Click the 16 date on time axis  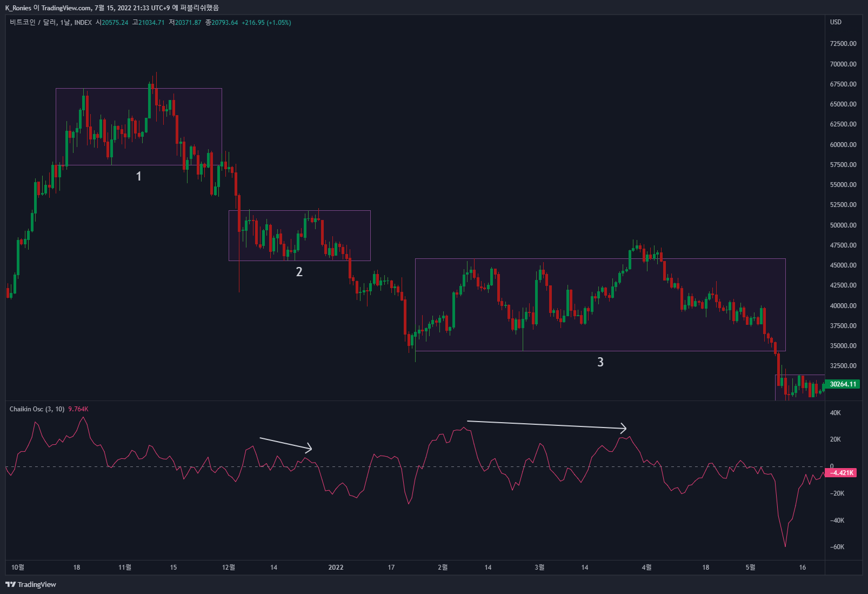click(803, 568)
